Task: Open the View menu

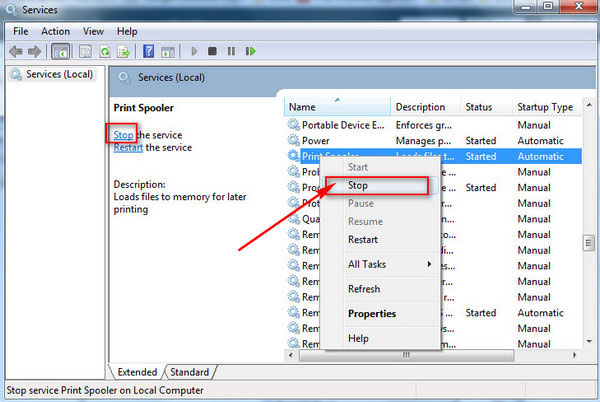Action: (x=93, y=31)
